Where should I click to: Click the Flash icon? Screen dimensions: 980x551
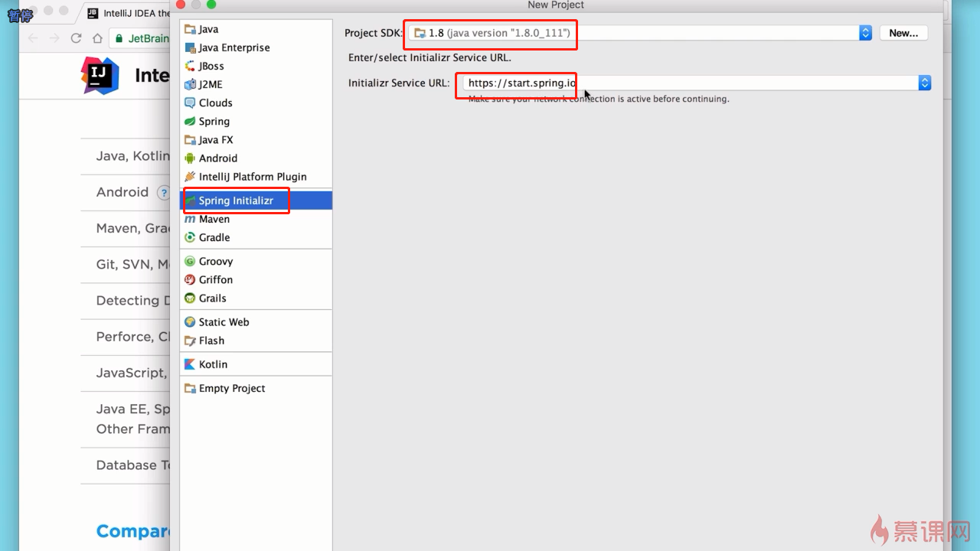click(191, 341)
